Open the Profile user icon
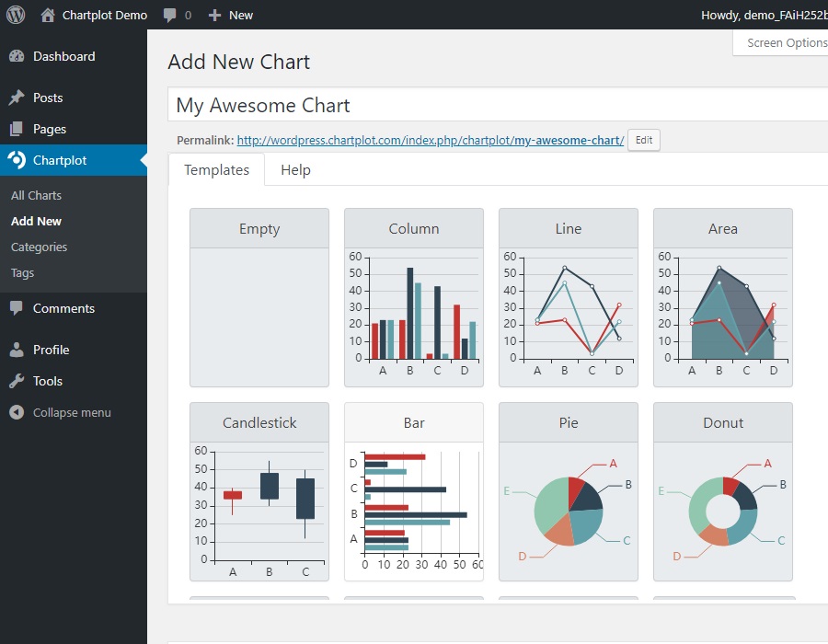 click(x=17, y=350)
